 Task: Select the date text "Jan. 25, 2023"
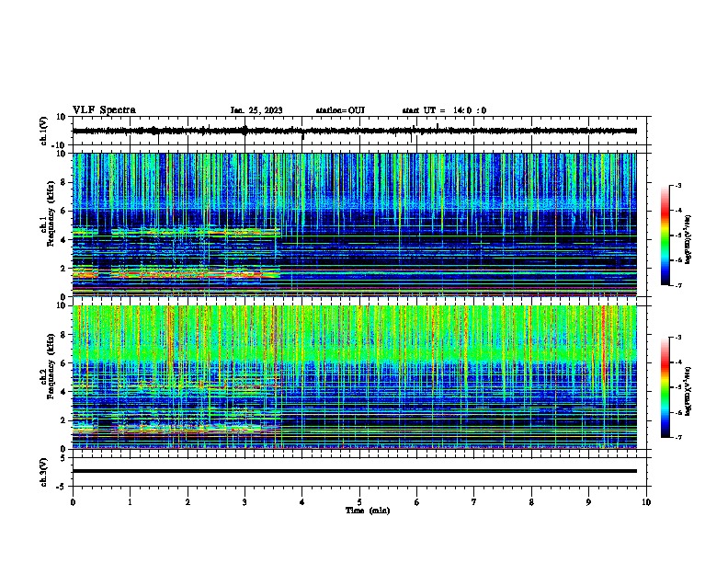pos(256,110)
